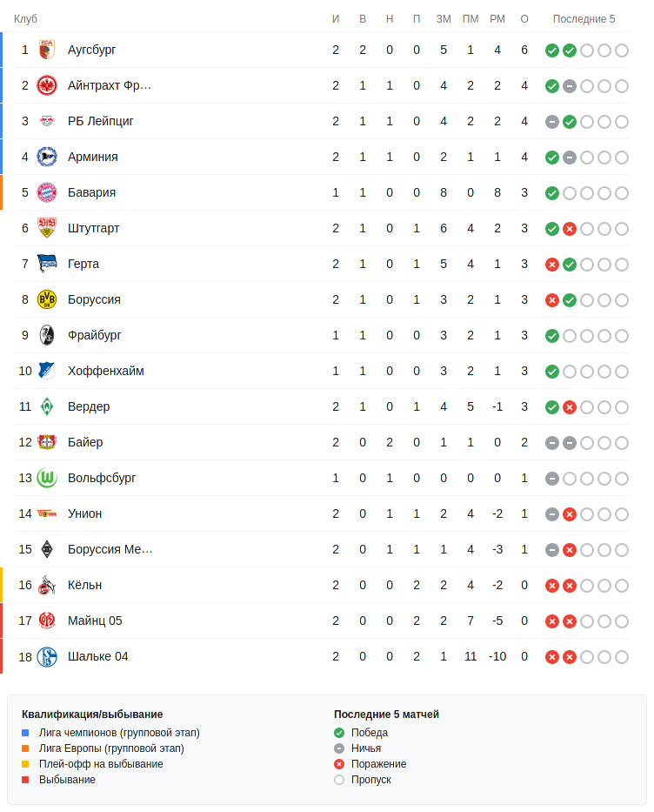This screenshot has width=654, height=812.
Task: Click the Schalke 04 crest icon
Action: [x=47, y=656]
